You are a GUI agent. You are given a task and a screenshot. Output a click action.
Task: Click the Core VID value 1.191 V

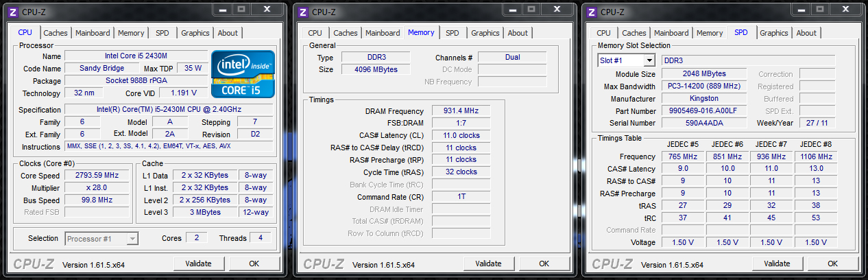click(x=184, y=93)
